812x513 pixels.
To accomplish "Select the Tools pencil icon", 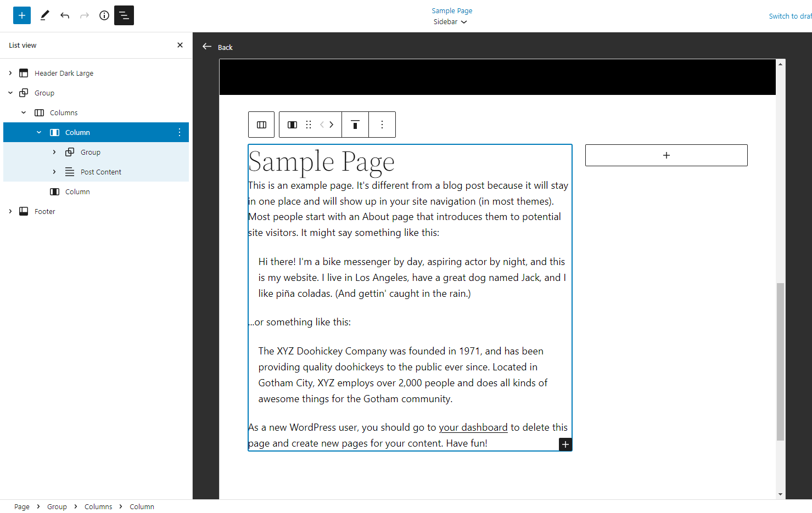I will 44,15.
